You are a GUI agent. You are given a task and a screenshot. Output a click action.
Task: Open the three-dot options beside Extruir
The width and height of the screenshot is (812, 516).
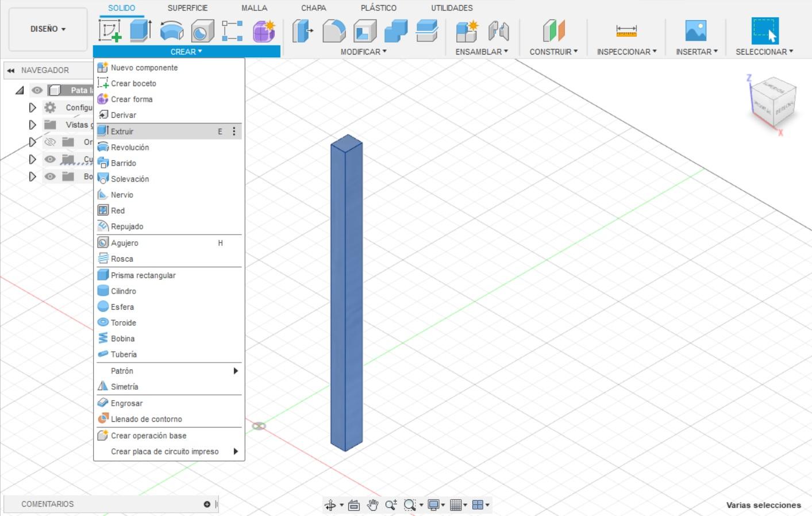coord(234,132)
